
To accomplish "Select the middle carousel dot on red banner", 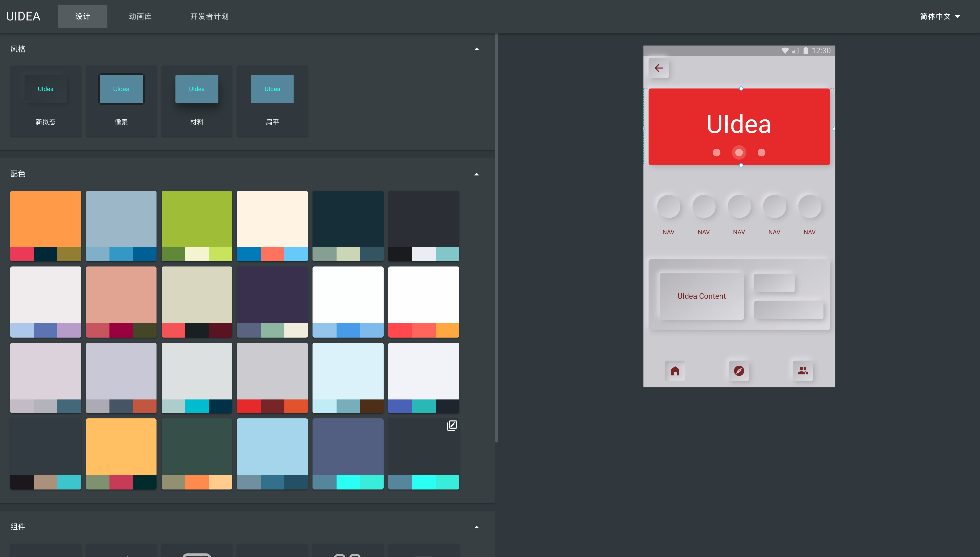I will (739, 153).
